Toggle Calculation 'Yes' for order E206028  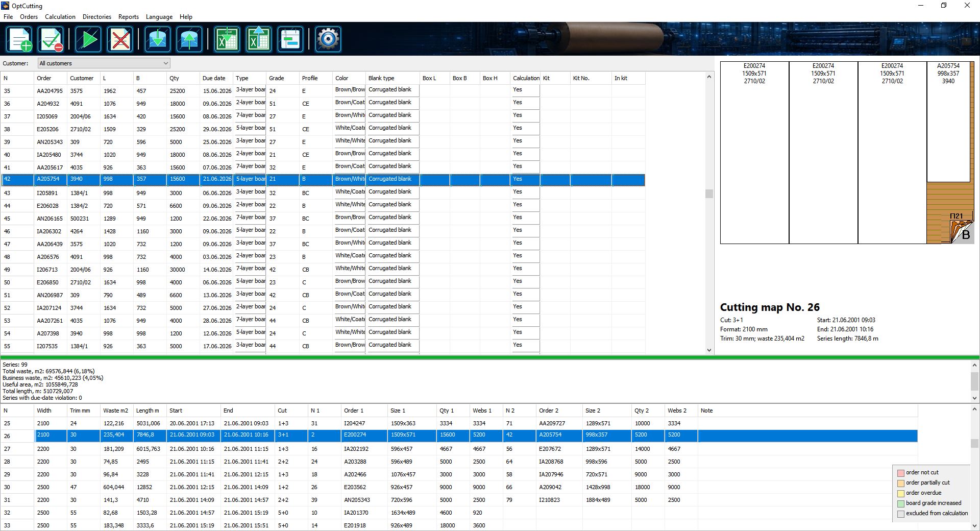[525, 205]
